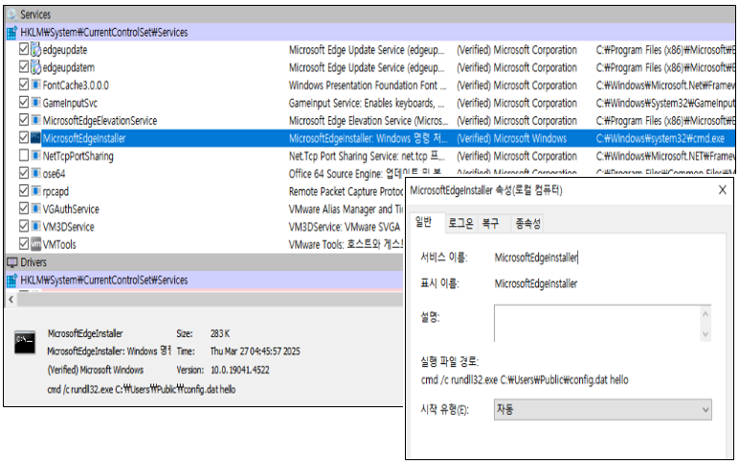Click 실행 파일 경로 command line in dialog
This screenshot has width=738, height=465.
pos(524,380)
